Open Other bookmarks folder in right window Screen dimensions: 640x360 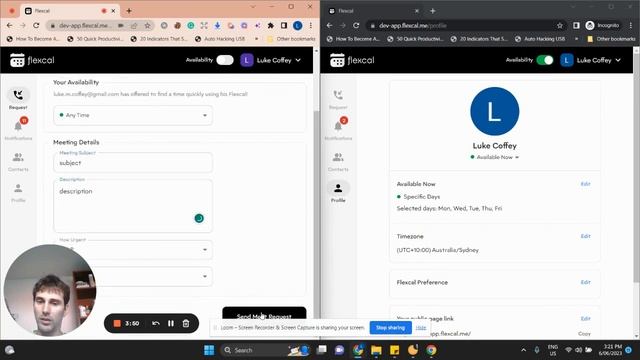point(611,39)
